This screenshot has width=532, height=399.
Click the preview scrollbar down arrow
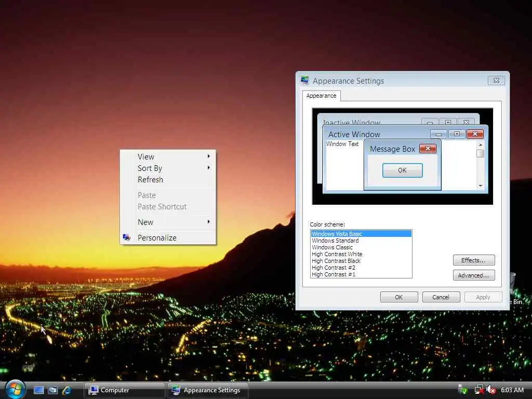[x=481, y=185]
